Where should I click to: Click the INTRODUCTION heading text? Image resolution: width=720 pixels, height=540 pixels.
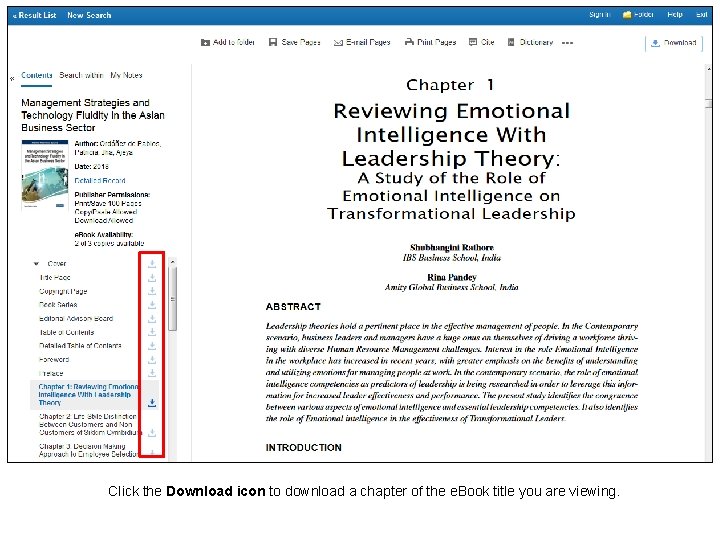(x=304, y=448)
